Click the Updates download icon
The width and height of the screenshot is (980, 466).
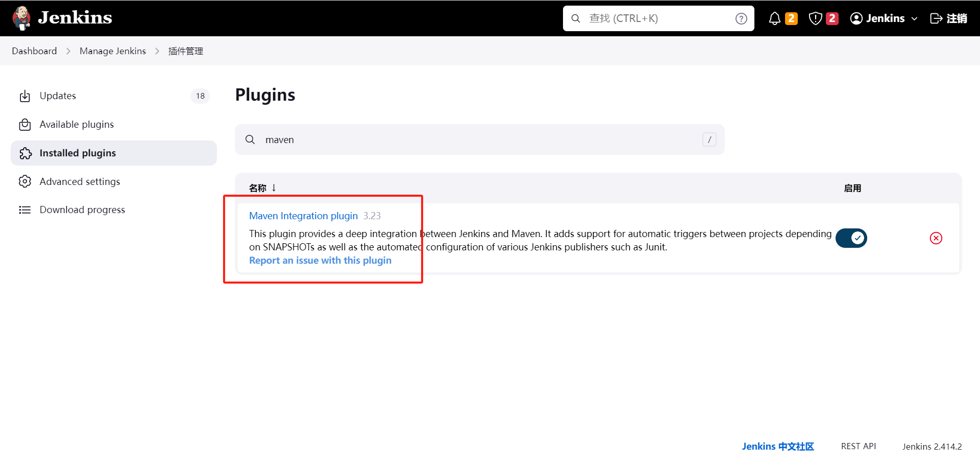[x=25, y=96]
